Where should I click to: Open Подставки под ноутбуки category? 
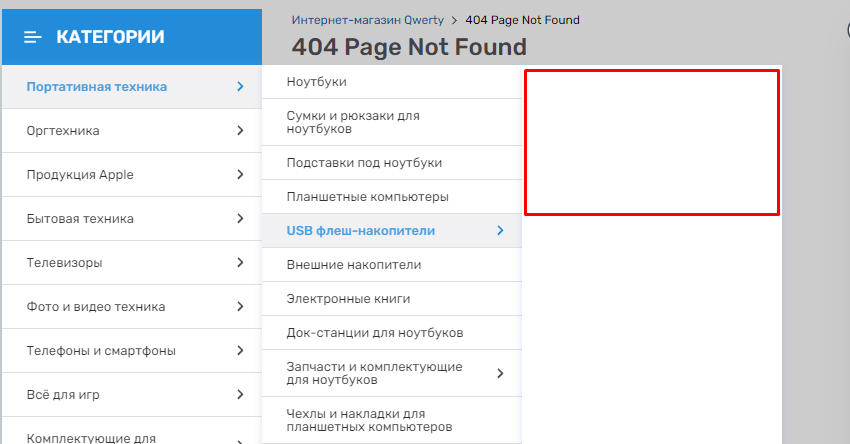364,162
